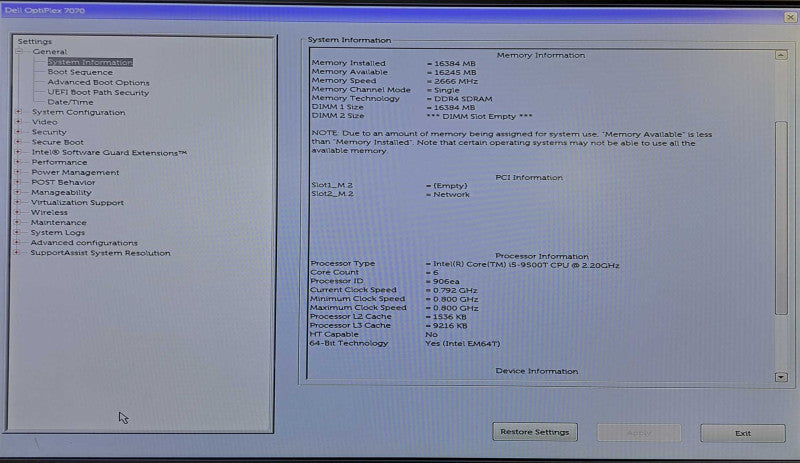Expand the Manageability group
Screen dimensions: 800x463
point(18,192)
